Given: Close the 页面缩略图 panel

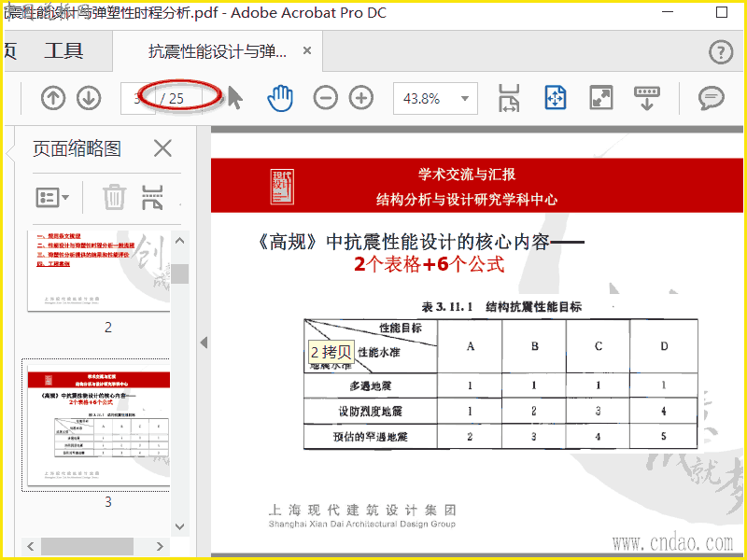Looking at the screenshot, I should click(x=162, y=148).
